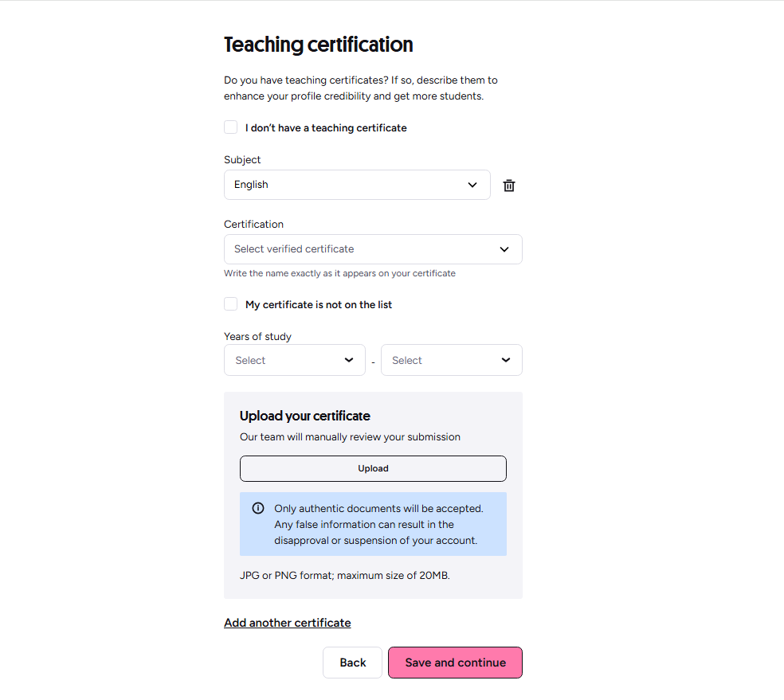
Task: Expand the Select verified certificate dropdown
Action: 373,249
